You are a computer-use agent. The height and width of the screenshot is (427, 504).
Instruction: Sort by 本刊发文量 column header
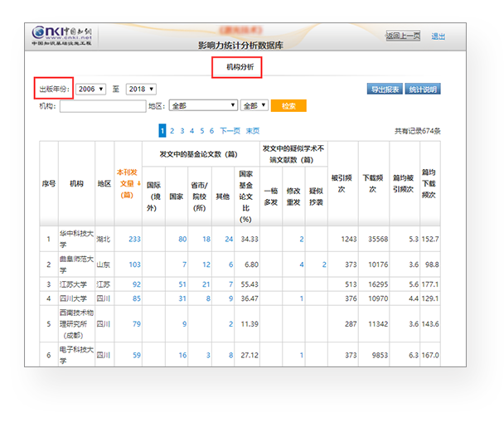tap(127, 183)
